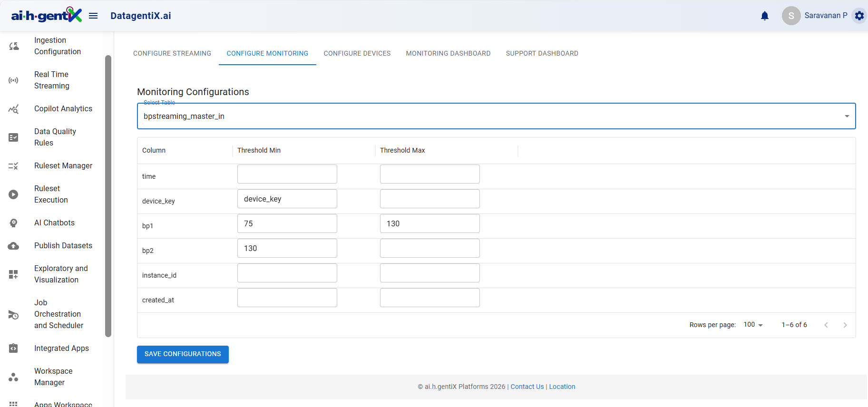Click the Saravanan P username
The image size is (868, 407).
click(826, 16)
